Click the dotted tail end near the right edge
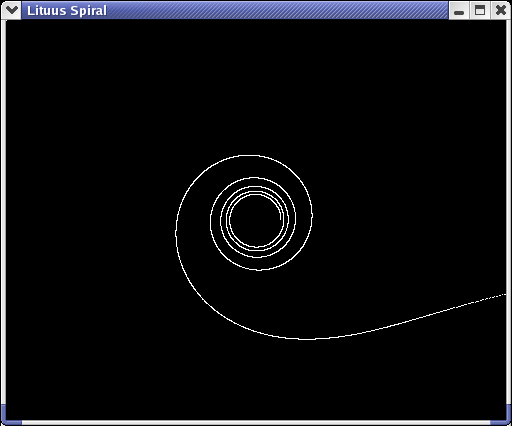The image size is (512, 426). point(500,296)
